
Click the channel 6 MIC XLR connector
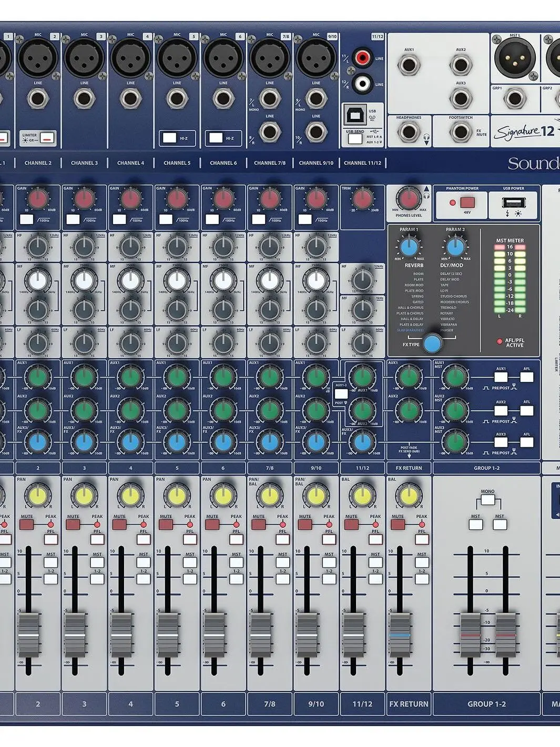[223, 58]
